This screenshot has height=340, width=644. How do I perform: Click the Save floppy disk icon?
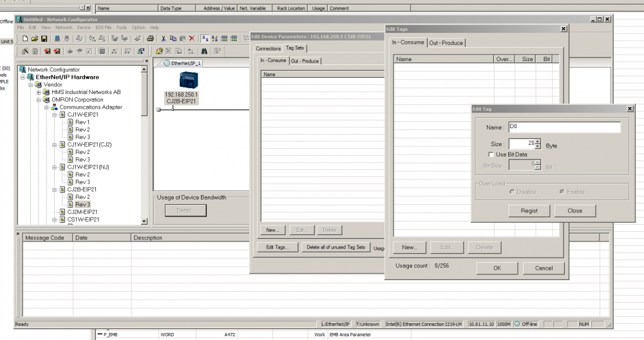pyautogui.click(x=44, y=39)
